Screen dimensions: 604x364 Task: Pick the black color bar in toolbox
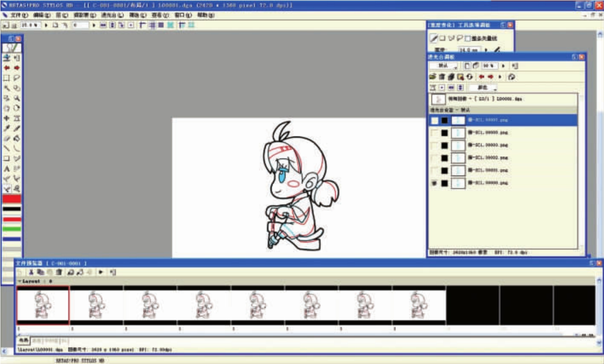[12, 209]
